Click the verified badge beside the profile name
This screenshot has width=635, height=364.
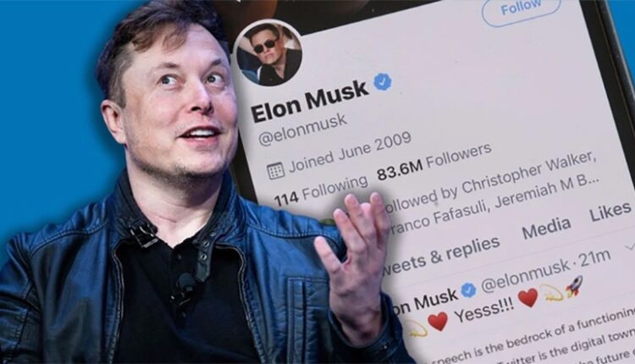(383, 82)
